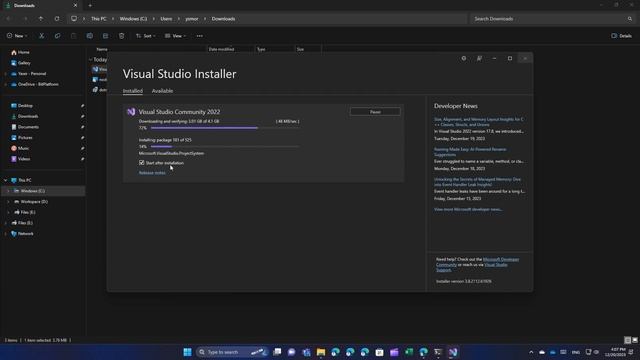
Task: Show hidden icons in system tray
Action: [x=531, y=352]
